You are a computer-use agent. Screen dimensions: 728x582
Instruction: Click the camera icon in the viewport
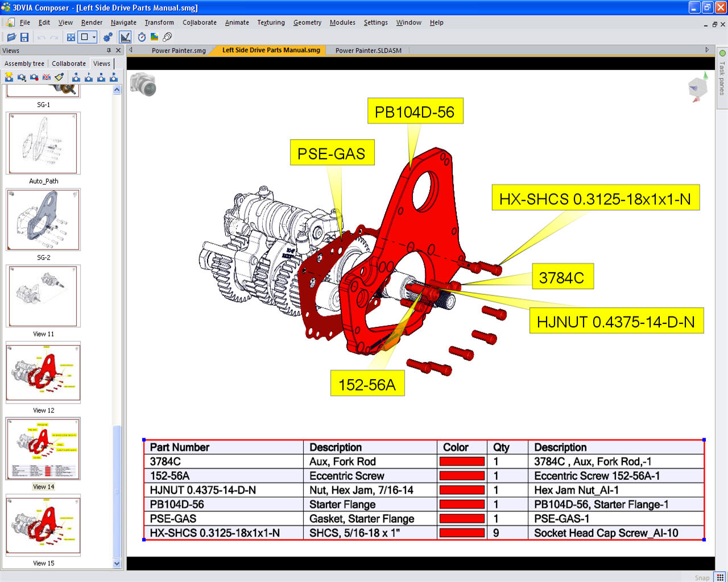pyautogui.click(x=143, y=85)
